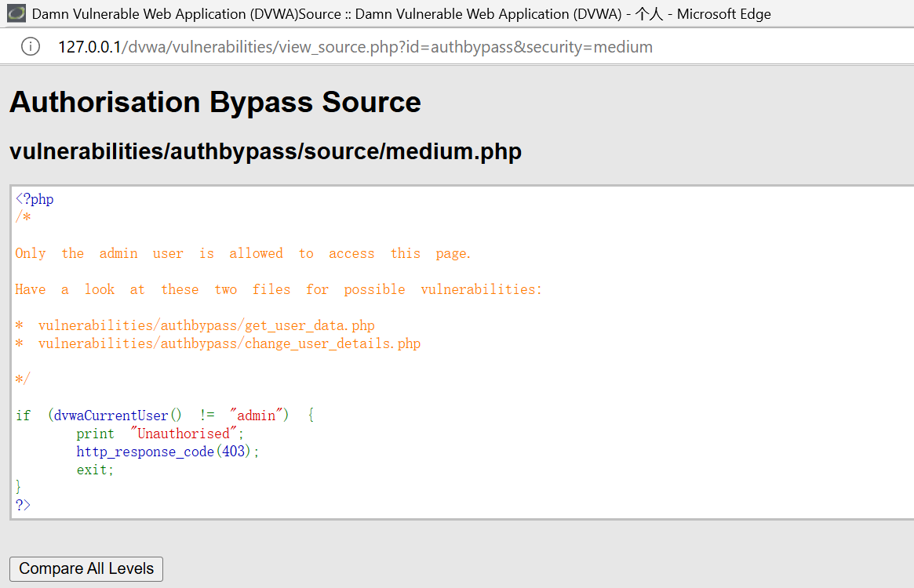This screenshot has height=588, width=914.
Task: Click the exit; statement
Action: coord(95,470)
